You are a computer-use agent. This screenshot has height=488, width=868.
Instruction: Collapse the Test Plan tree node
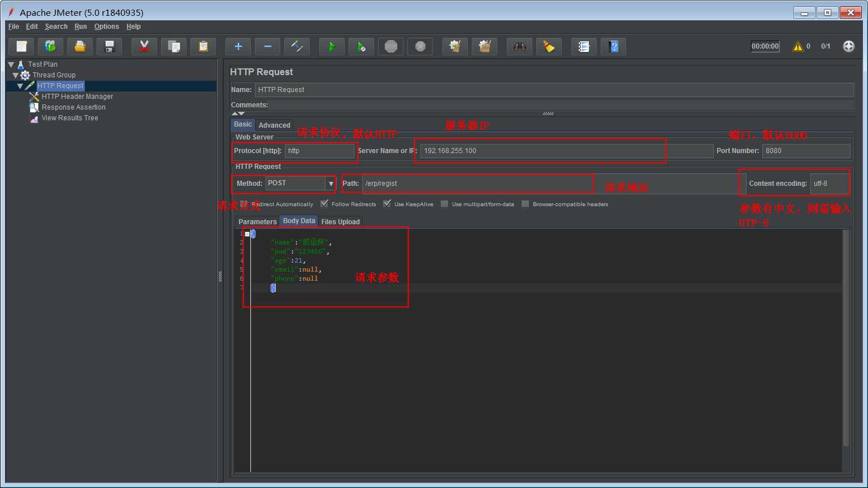pyautogui.click(x=11, y=64)
